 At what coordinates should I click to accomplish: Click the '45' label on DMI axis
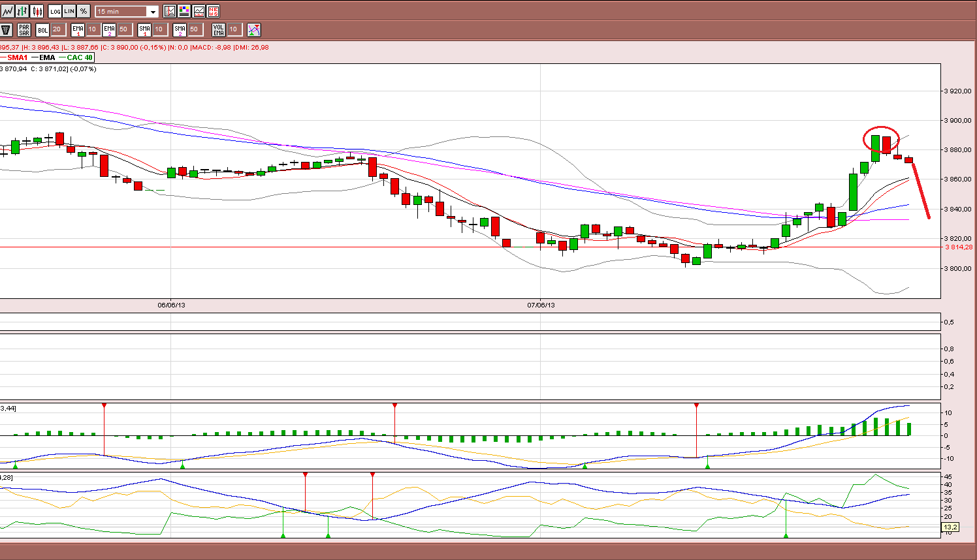point(948,476)
